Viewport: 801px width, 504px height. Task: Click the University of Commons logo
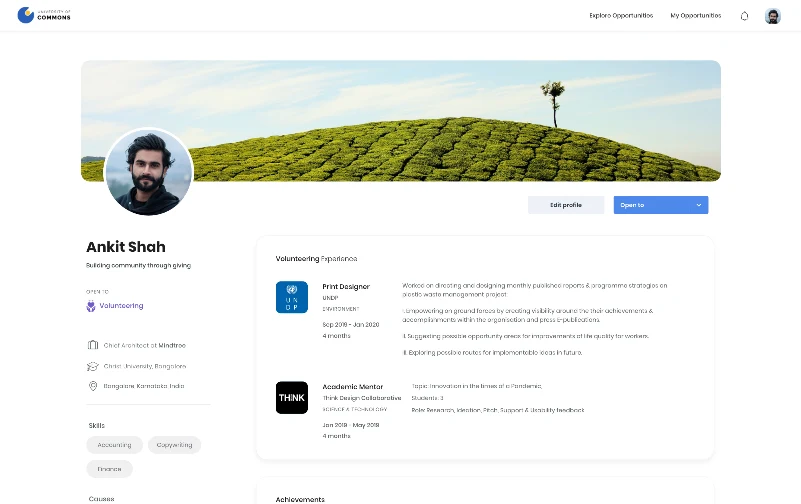point(44,15)
